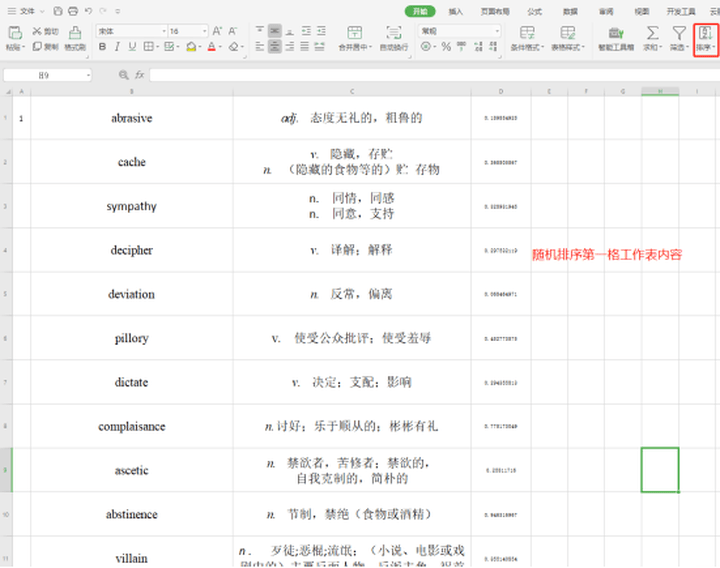720x568 pixels.
Task: Open the font size dropdown showing 16
Action: click(204, 31)
